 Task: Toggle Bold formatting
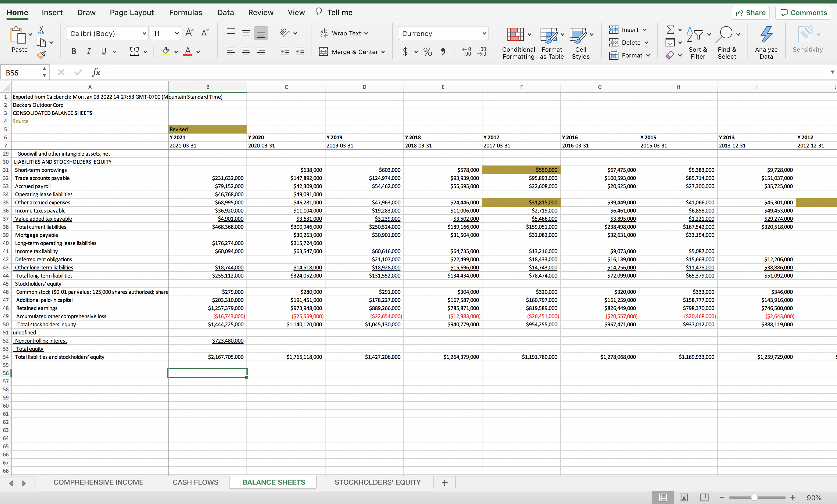point(74,52)
